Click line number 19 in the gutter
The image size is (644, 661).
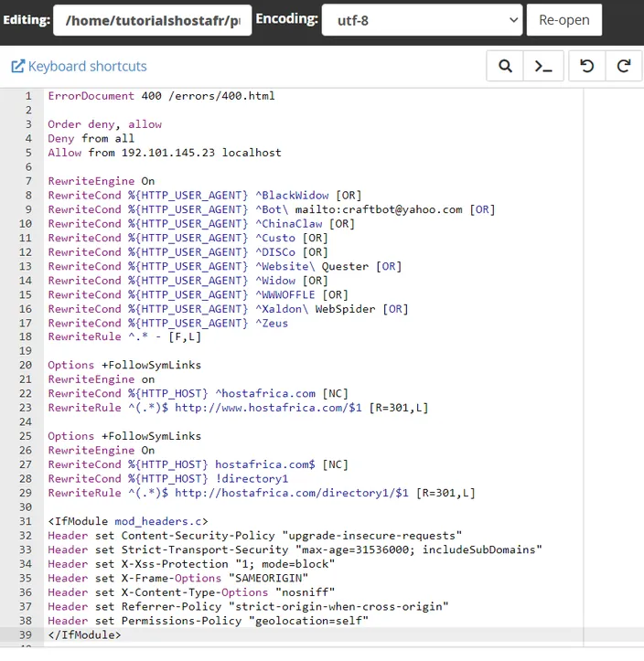click(x=26, y=351)
